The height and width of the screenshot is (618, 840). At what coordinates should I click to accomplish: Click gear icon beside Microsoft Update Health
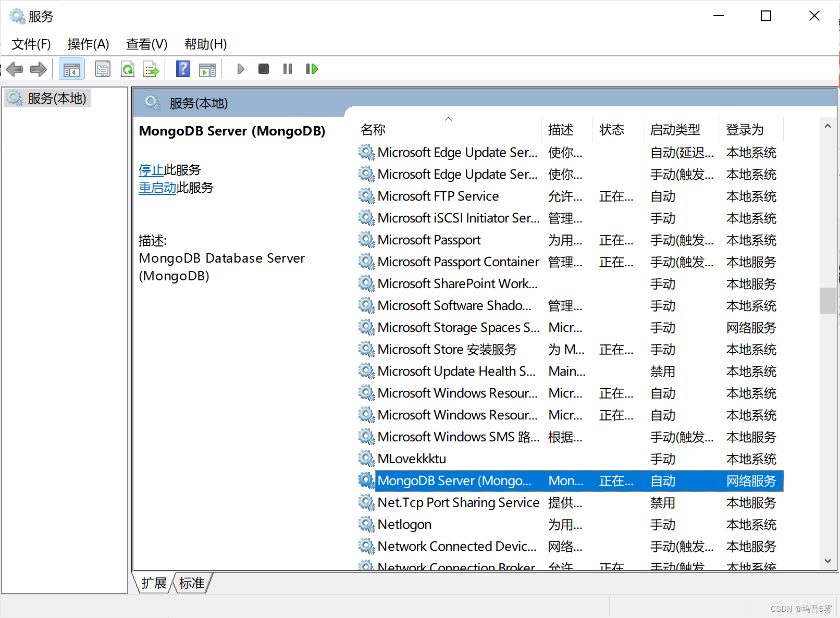367,372
